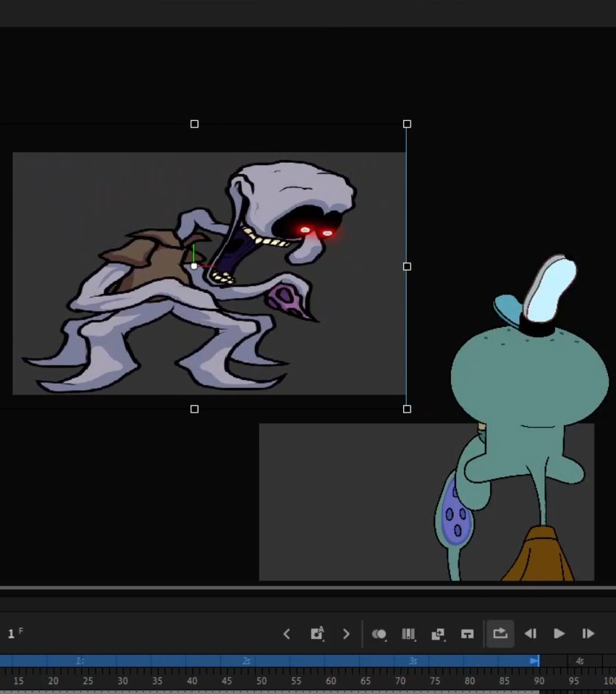Image resolution: width=616 pixels, height=694 pixels.
Task: Click the 2s time label on the timeline
Action: [x=246, y=661]
